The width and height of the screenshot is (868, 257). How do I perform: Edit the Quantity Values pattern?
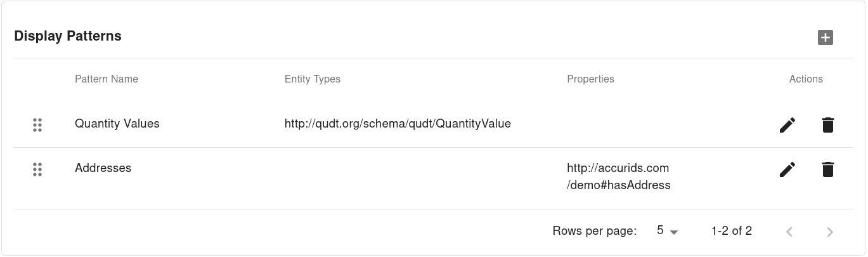point(787,125)
